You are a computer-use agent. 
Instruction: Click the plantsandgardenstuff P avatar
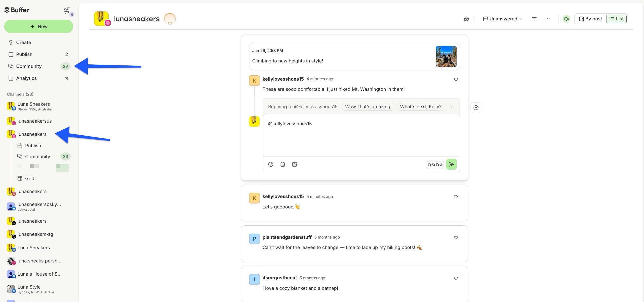254,239
